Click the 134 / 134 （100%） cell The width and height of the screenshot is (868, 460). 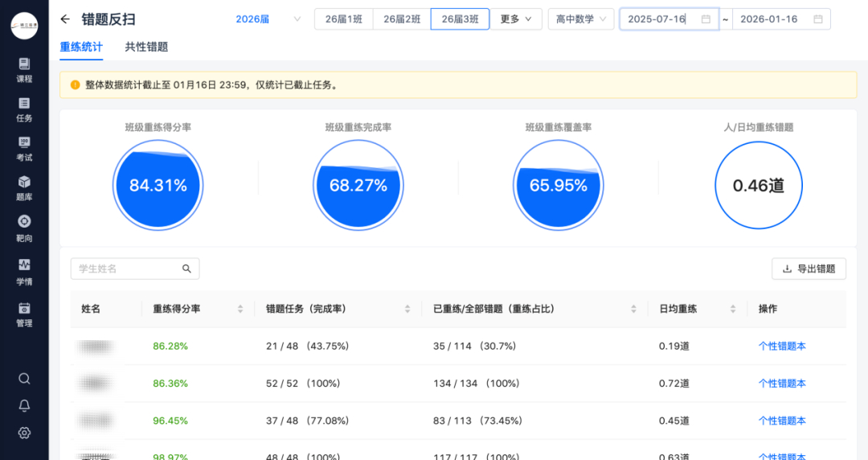click(x=476, y=383)
